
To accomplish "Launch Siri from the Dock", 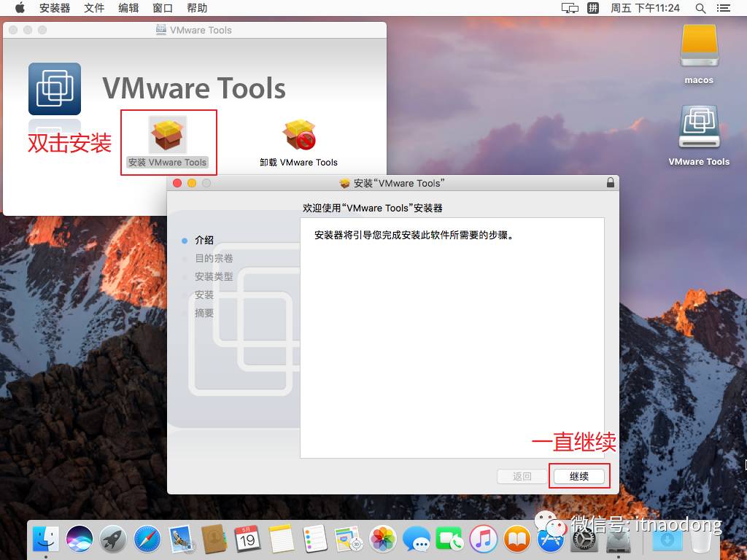I will 80,539.
